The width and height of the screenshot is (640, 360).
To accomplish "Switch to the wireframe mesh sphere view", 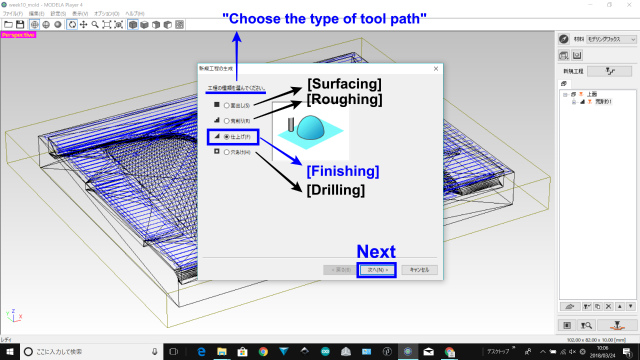I will point(35,24).
